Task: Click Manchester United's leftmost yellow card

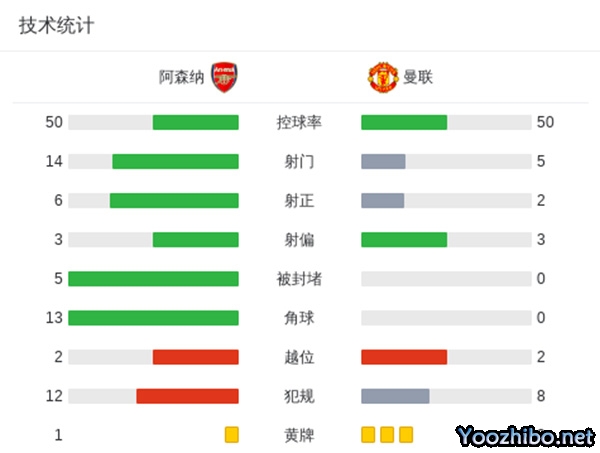Action: [x=368, y=435]
